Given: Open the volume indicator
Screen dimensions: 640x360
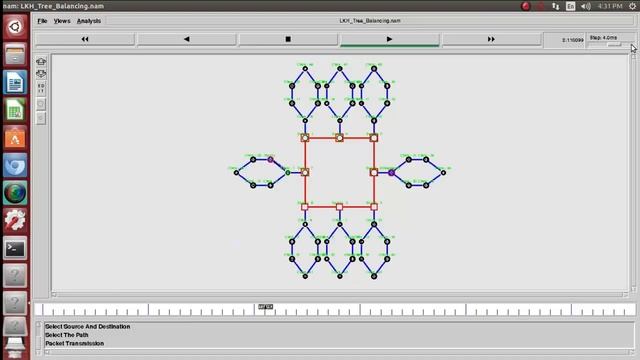Looking at the screenshot, I should [x=586, y=6].
